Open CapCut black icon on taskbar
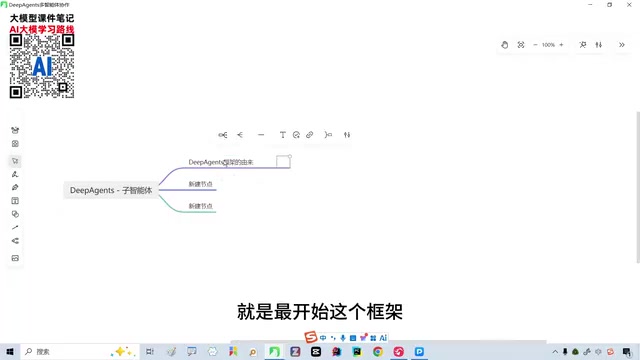This screenshot has height=360, width=640. tap(316, 351)
